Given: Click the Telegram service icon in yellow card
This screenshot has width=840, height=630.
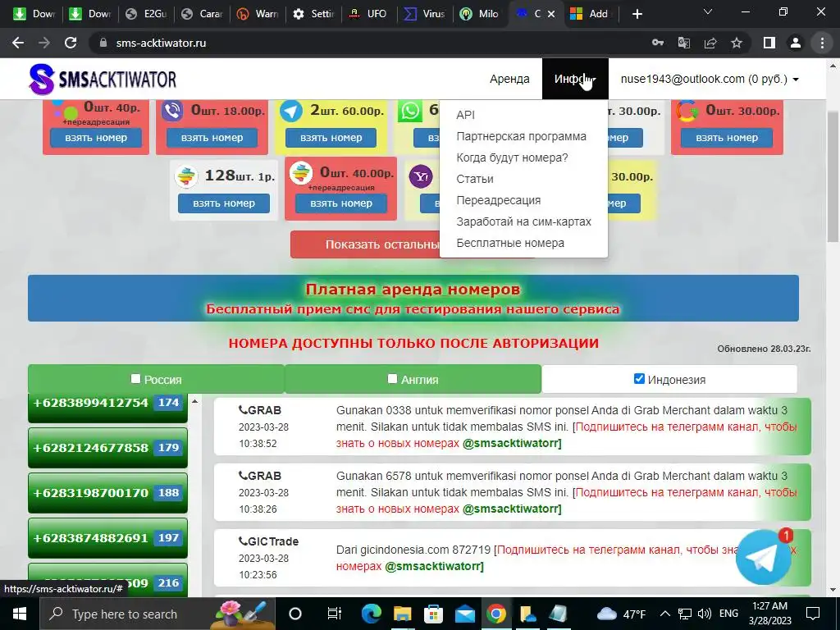Looking at the screenshot, I should 291,112.
